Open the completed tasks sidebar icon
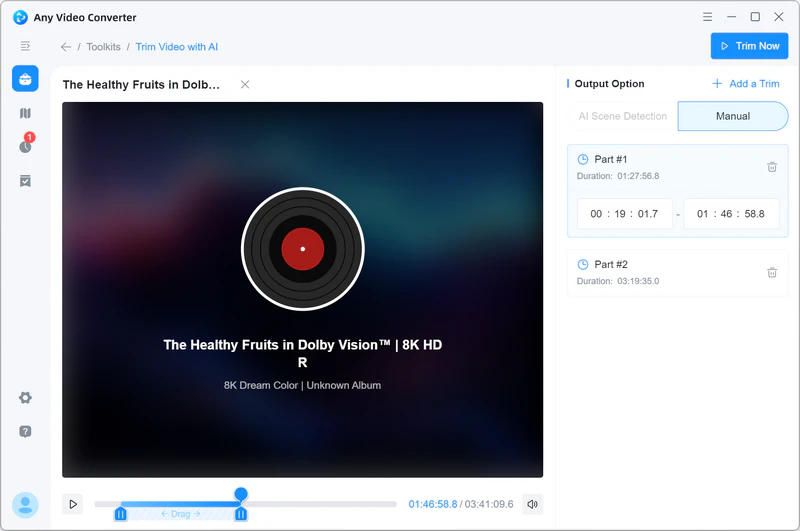 point(25,181)
